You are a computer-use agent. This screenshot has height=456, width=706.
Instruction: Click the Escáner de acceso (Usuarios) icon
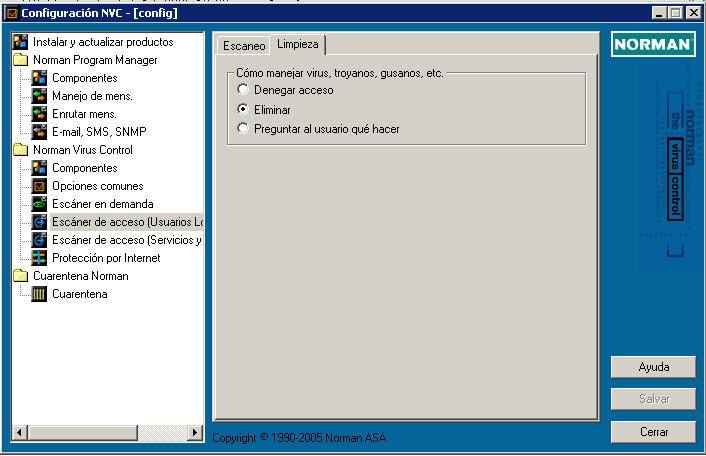39,222
